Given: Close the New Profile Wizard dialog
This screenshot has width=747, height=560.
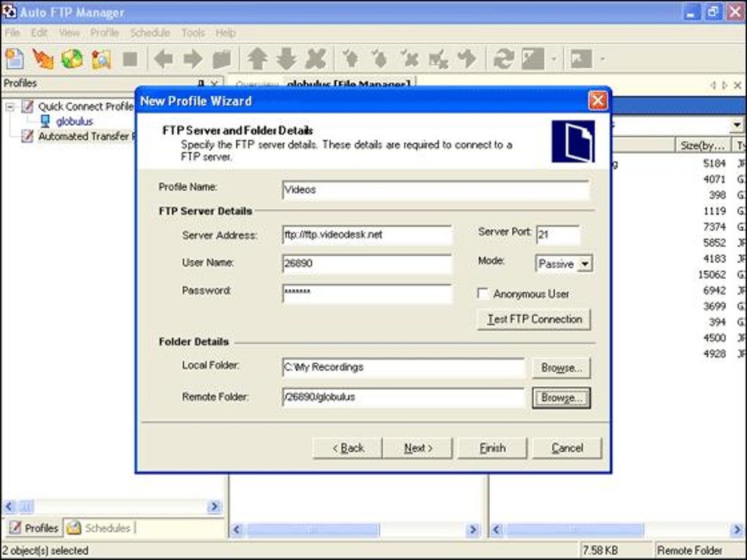Looking at the screenshot, I should click(598, 101).
